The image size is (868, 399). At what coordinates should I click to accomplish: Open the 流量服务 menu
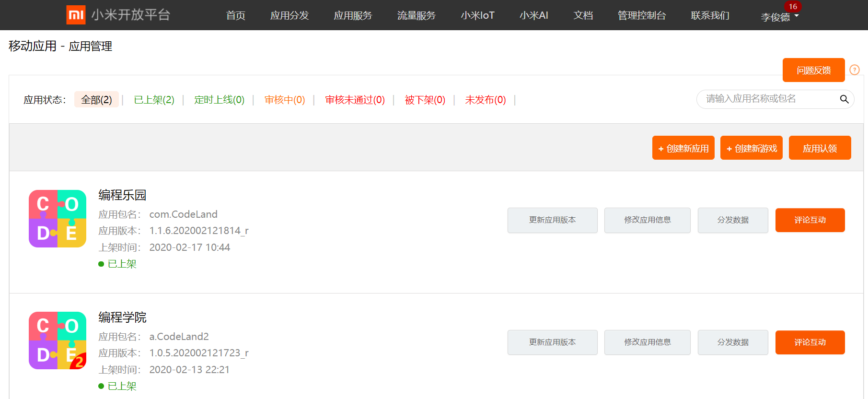(x=417, y=15)
